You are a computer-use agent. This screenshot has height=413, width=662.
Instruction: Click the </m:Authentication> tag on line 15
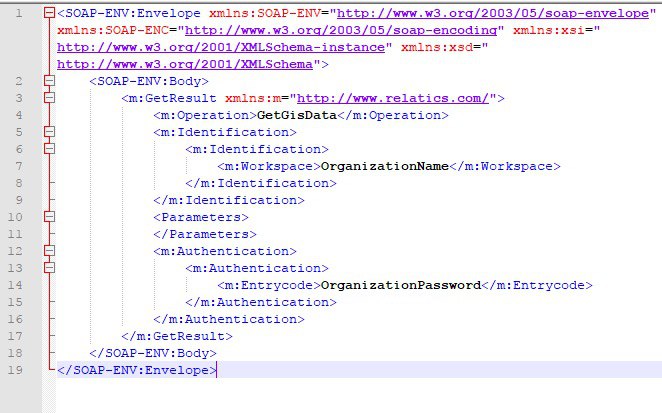[x=261, y=302]
